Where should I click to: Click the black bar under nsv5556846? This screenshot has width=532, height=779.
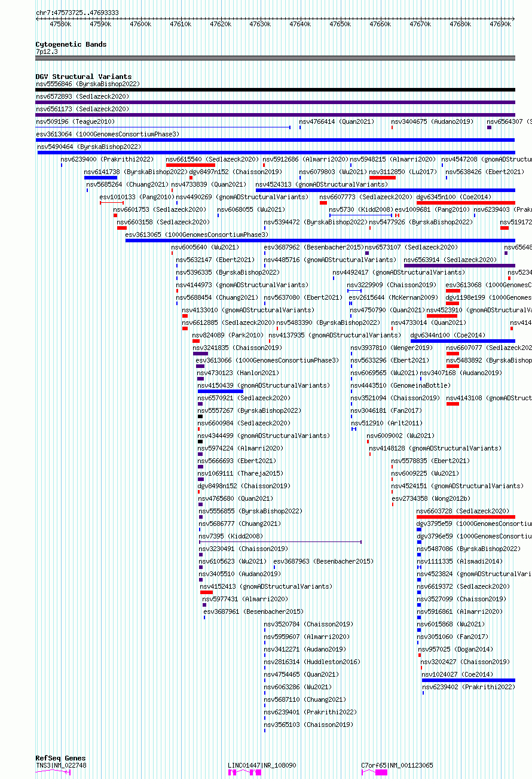pyautogui.click(x=275, y=90)
